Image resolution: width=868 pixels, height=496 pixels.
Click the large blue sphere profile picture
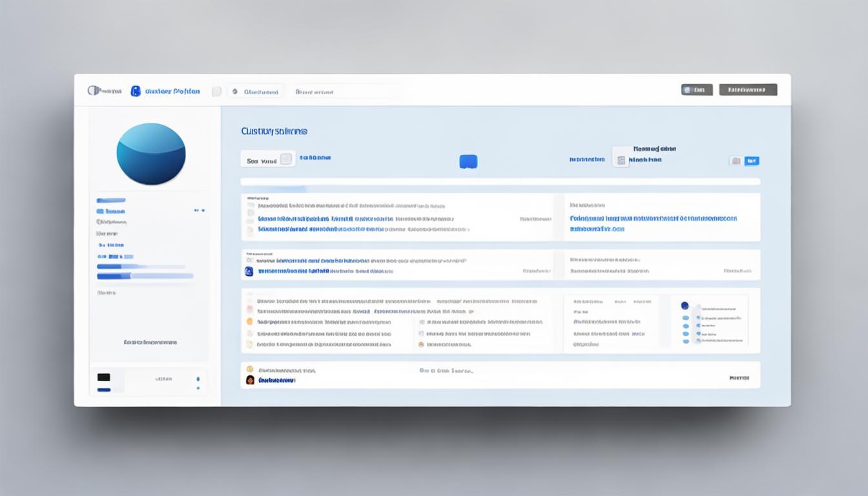pos(151,154)
